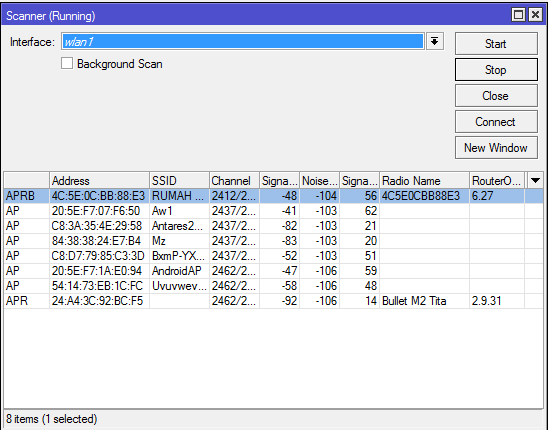The height and width of the screenshot is (430, 548).
Task: Open scanner in New Window
Action: click(x=496, y=148)
